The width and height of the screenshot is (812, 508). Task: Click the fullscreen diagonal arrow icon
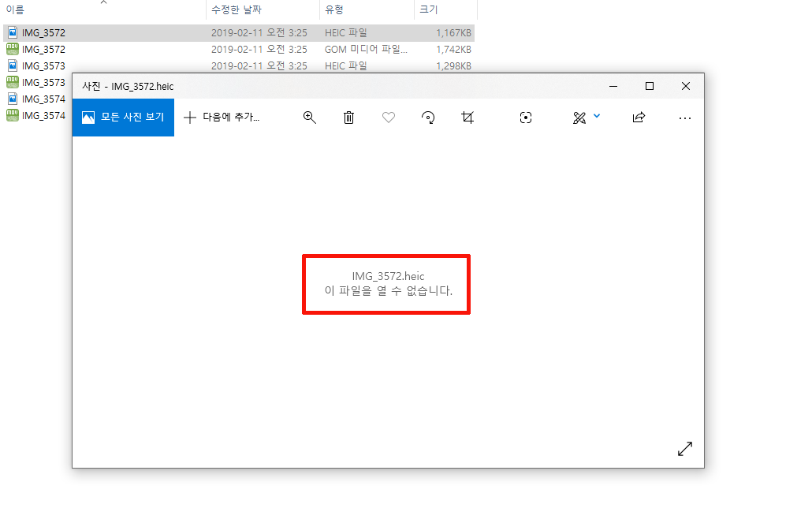685,449
